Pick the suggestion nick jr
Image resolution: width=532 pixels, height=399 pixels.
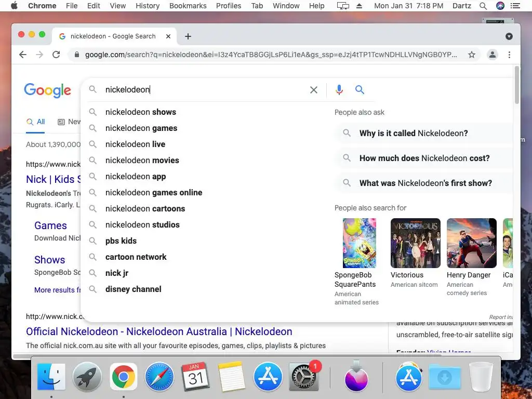point(117,273)
